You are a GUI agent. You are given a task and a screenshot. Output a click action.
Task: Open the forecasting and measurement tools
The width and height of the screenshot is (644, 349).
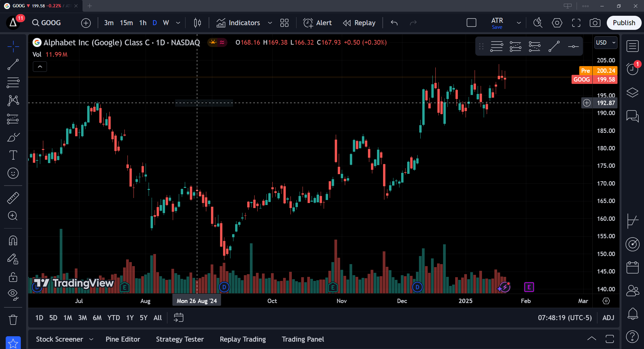click(13, 119)
